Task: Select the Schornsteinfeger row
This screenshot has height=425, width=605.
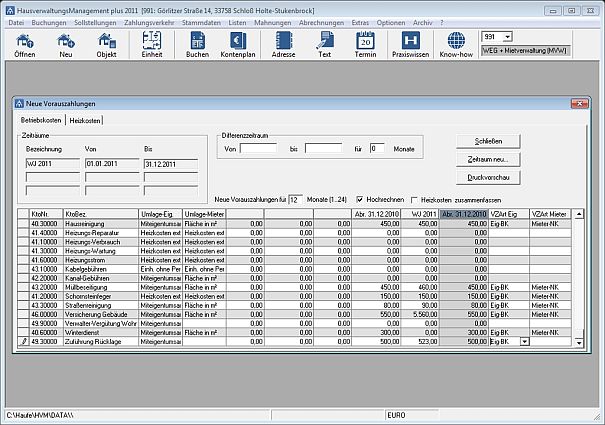Action: (x=295, y=296)
